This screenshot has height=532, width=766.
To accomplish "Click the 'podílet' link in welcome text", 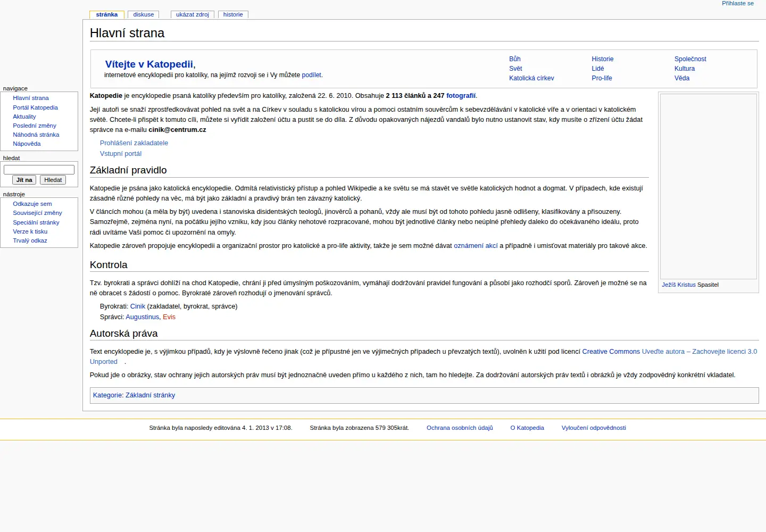I will coord(311,75).
